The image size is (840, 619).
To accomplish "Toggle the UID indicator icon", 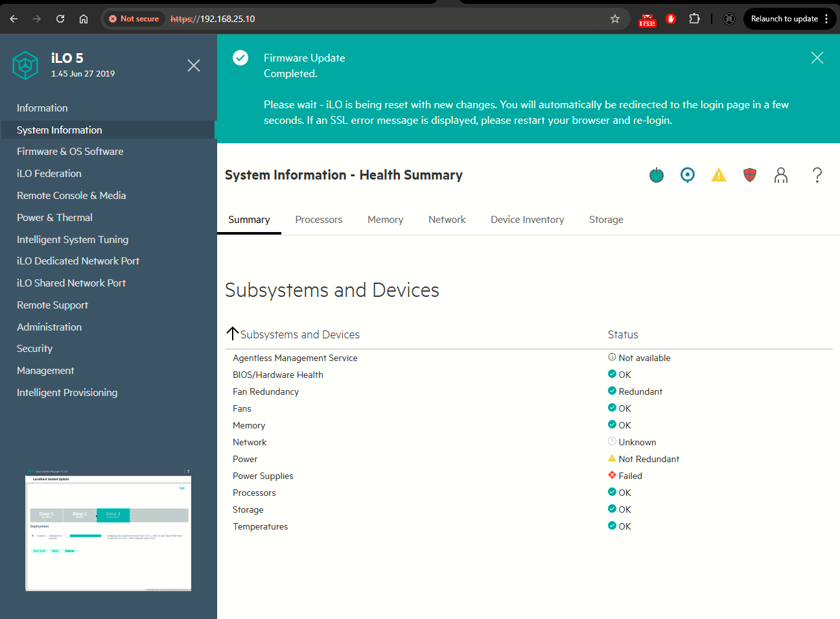I will (688, 175).
